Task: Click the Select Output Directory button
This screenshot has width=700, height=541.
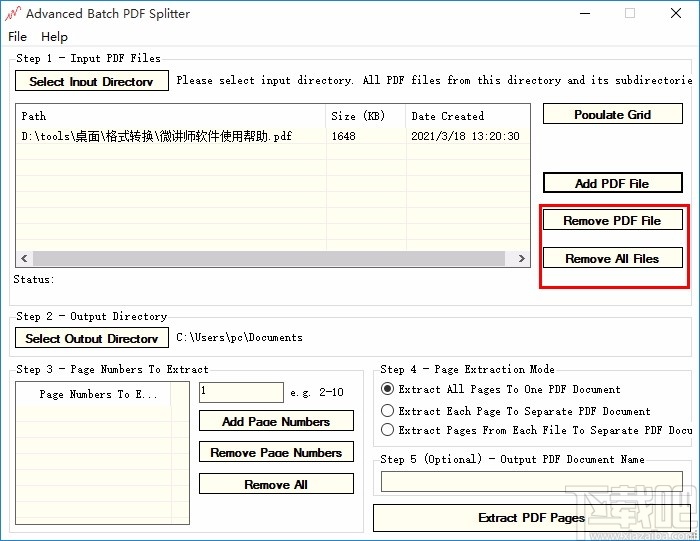Action: (92, 338)
